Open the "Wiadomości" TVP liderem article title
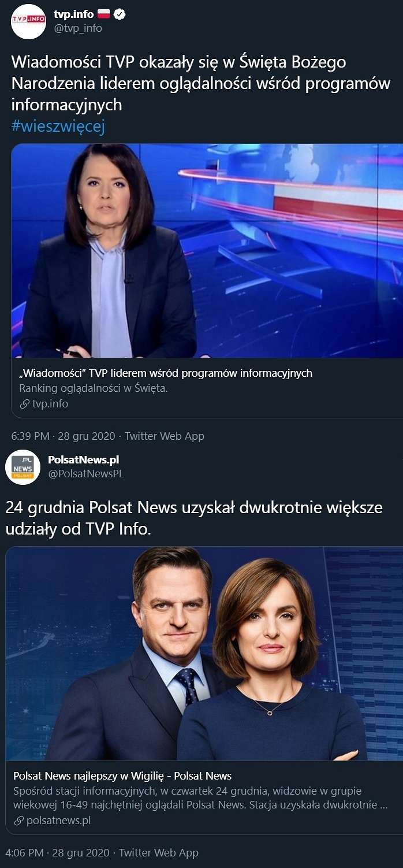The height and width of the screenshot is (868, 403). pyautogui.click(x=166, y=373)
